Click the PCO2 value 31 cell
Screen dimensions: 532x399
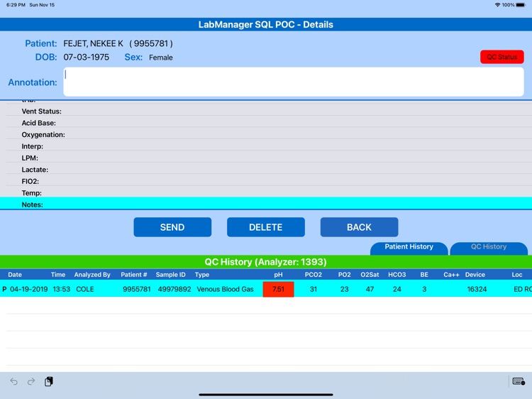313,289
